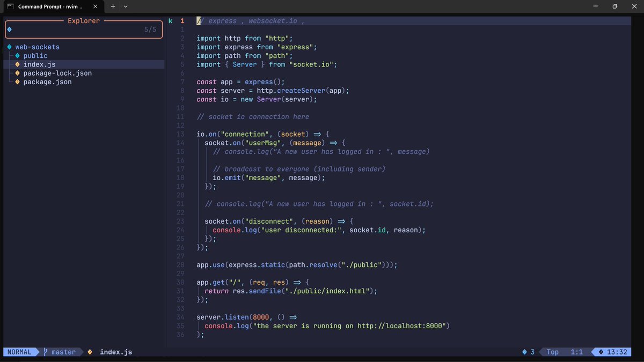The height and width of the screenshot is (362, 644).
Task: Click the file type icon in statusline
Action: [x=90, y=352]
